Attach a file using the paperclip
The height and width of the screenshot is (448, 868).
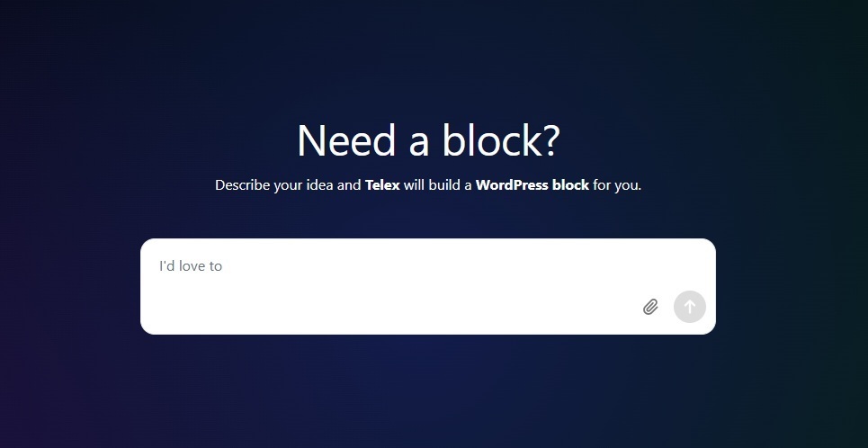point(650,307)
